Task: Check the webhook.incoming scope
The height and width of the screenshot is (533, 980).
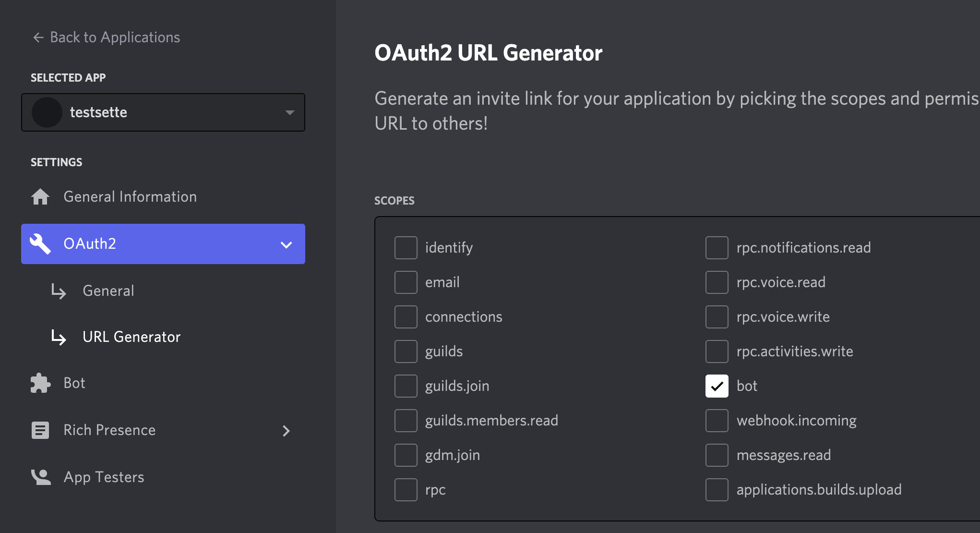Action: click(717, 421)
